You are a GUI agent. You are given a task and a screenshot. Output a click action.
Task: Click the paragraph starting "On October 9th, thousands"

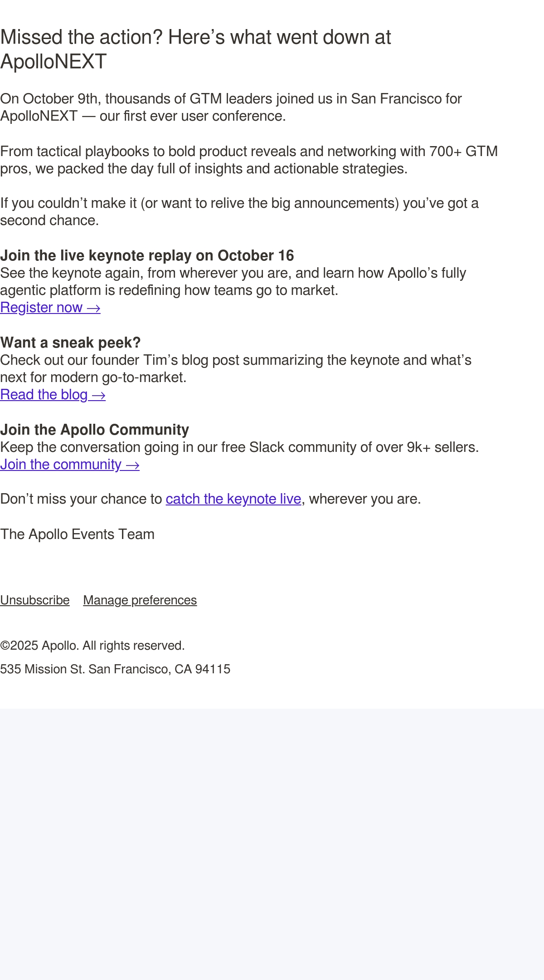click(x=231, y=108)
